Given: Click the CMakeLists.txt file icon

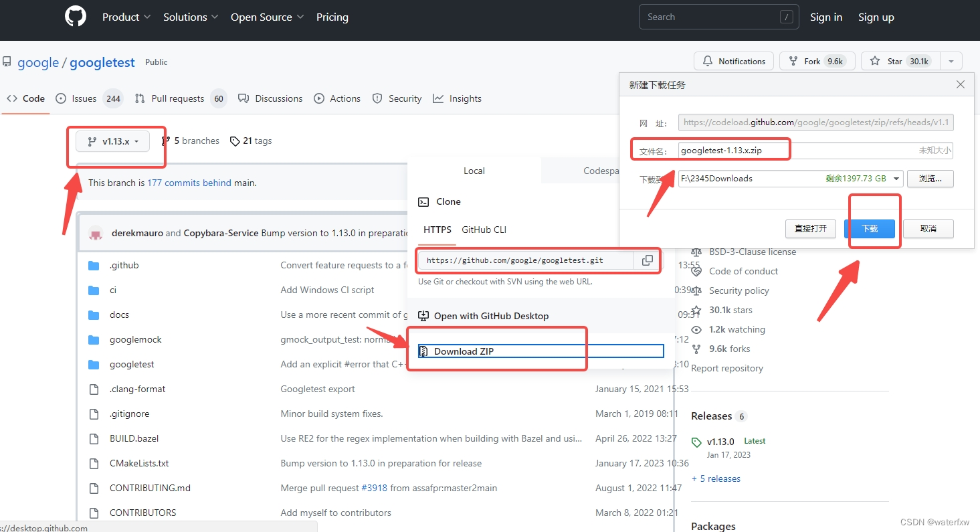Looking at the screenshot, I should [94, 464].
